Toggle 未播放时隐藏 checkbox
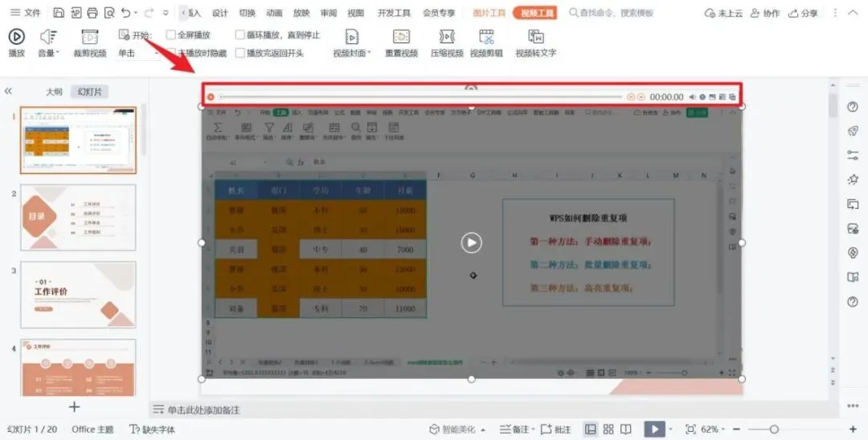This screenshot has width=868, height=440. (171, 53)
